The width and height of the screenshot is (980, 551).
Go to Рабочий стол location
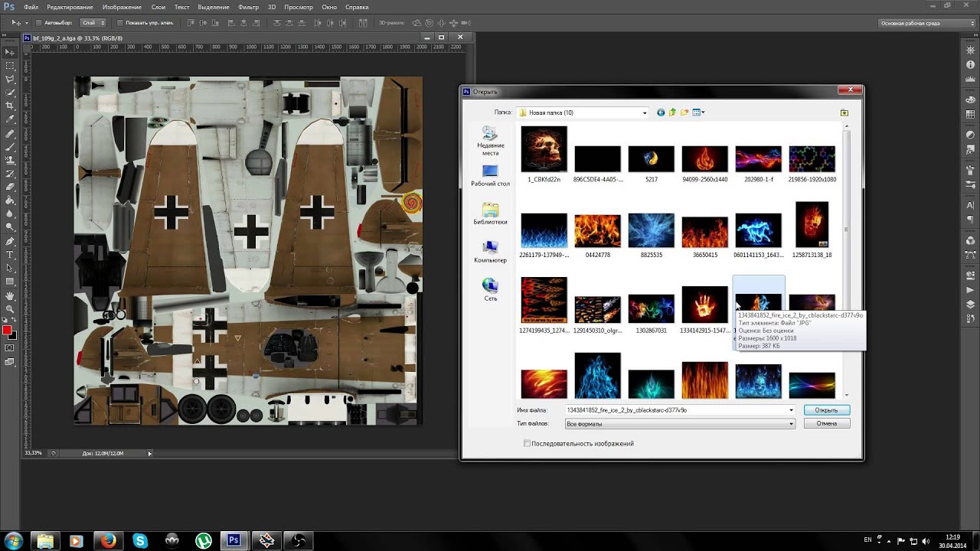click(490, 176)
